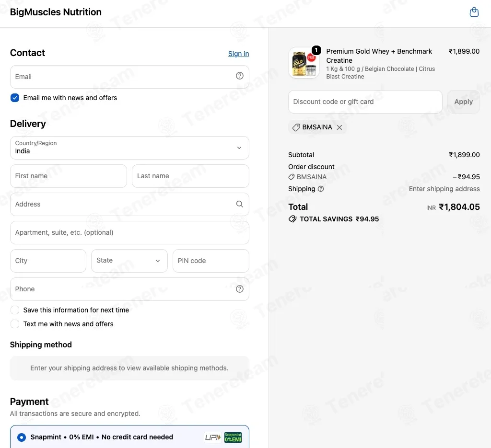Click the tag icon beside Order discount BMSAINA
The width and height of the screenshot is (491, 448).
click(291, 177)
